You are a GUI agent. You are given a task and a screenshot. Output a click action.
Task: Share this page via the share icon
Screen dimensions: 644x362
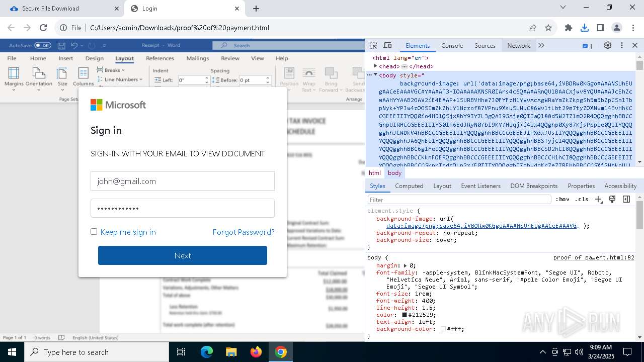[532, 28]
